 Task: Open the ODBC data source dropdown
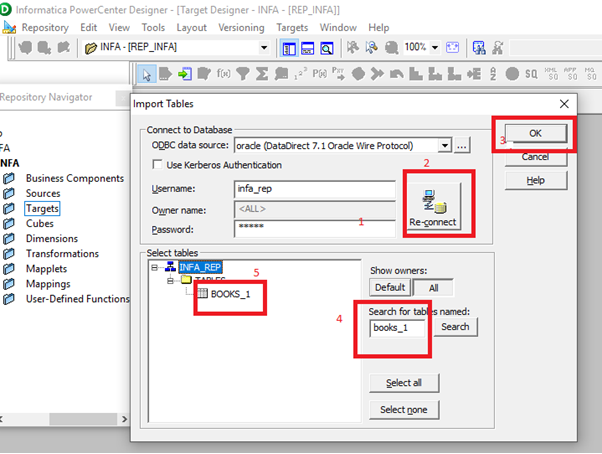point(445,145)
